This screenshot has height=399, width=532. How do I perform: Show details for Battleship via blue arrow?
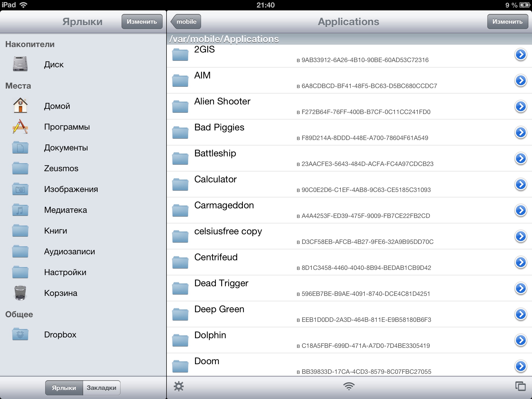521,158
